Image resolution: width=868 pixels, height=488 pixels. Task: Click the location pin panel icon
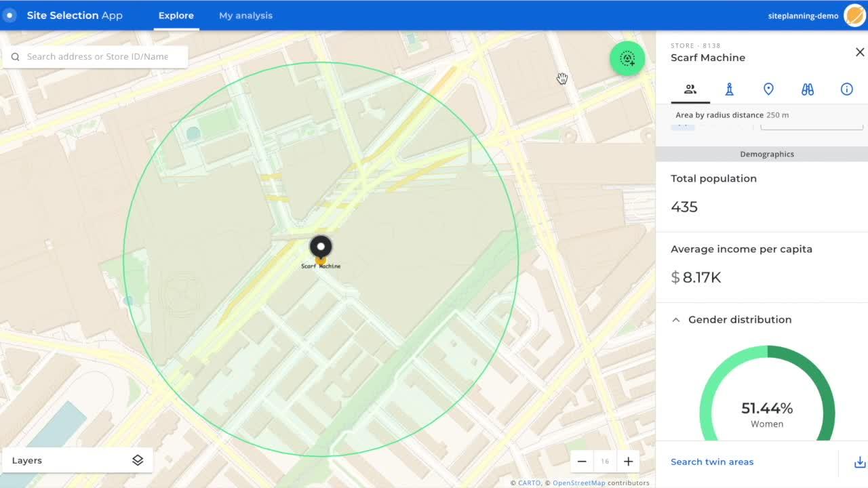point(768,89)
